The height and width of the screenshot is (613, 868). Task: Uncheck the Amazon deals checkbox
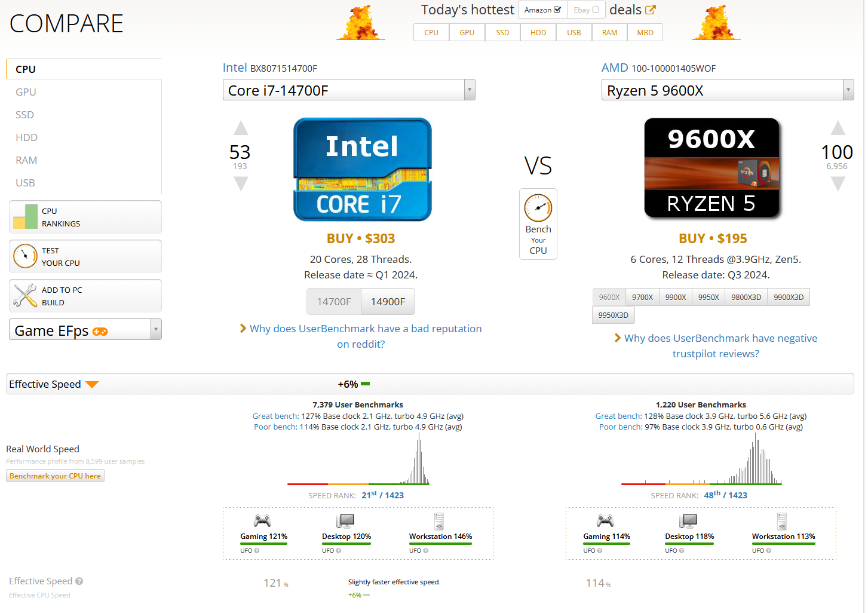click(x=557, y=10)
